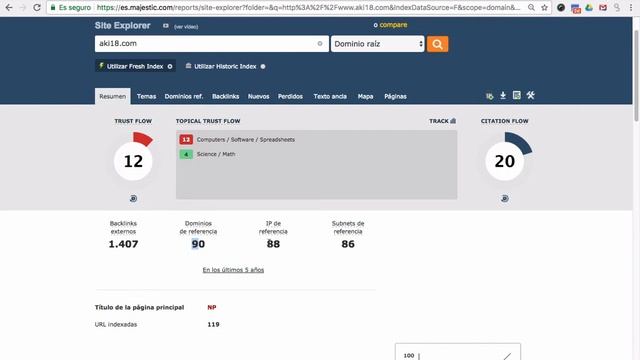The width and height of the screenshot is (640, 360).
Task: Go back in browser history
Action: [x=9, y=7]
